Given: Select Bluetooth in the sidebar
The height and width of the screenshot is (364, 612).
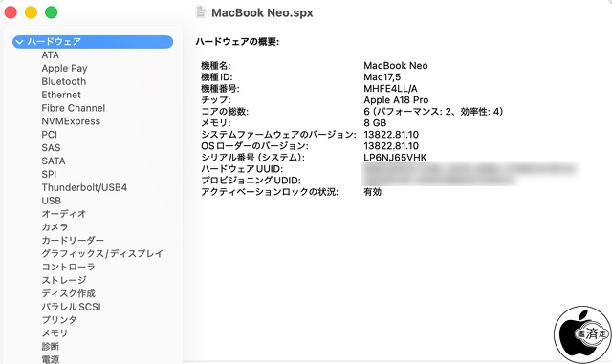Looking at the screenshot, I should click(64, 81).
